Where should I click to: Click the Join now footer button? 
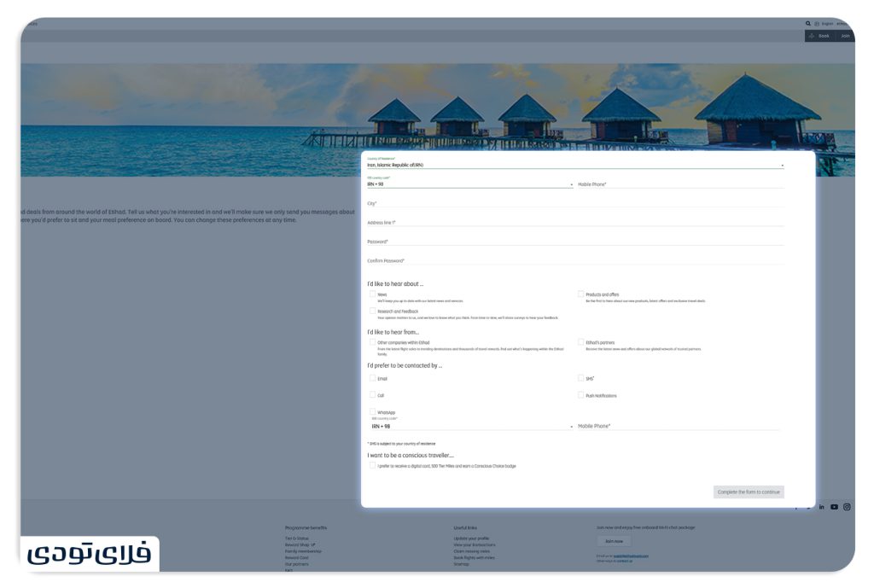(x=614, y=541)
